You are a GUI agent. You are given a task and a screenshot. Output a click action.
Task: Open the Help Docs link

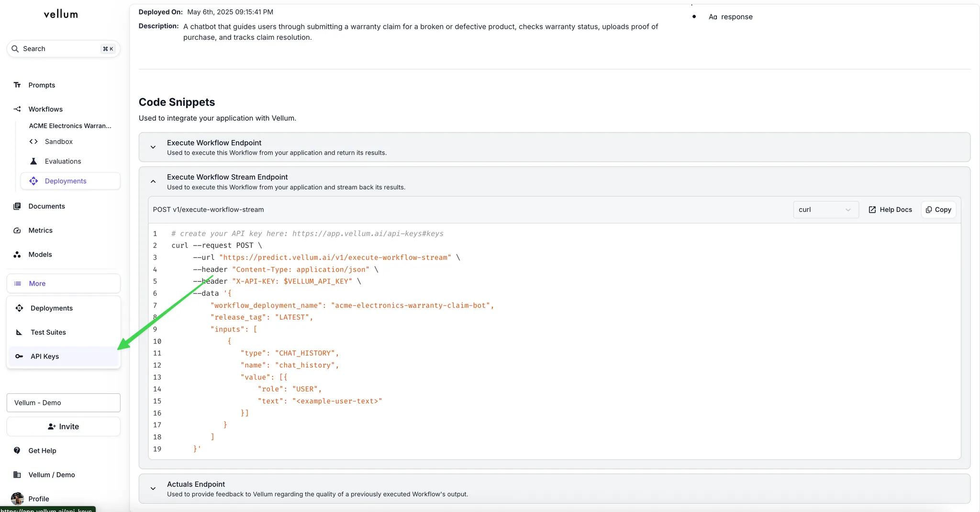(890, 210)
